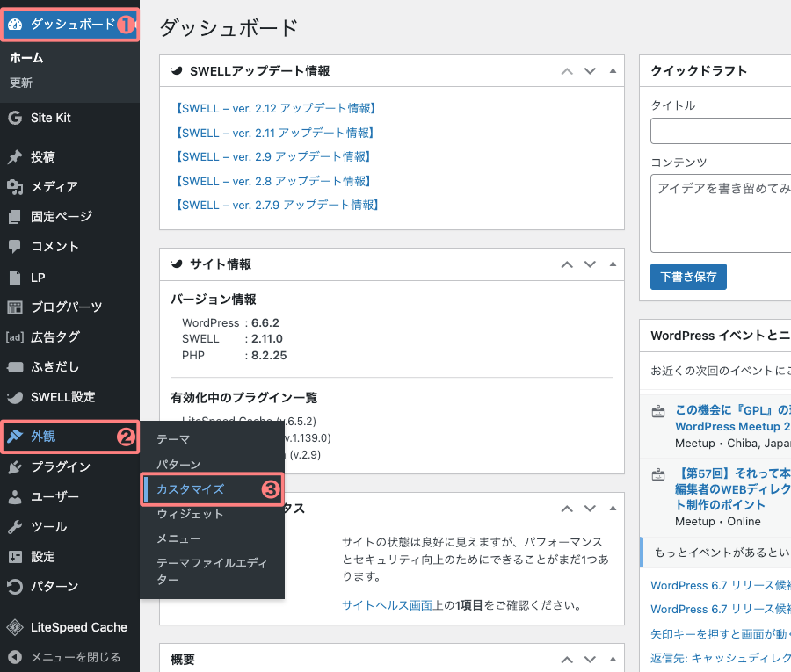Viewport: 791px width, 672px height.
Task: Open SWELL ver. 2.11 update info link
Action: click(274, 134)
